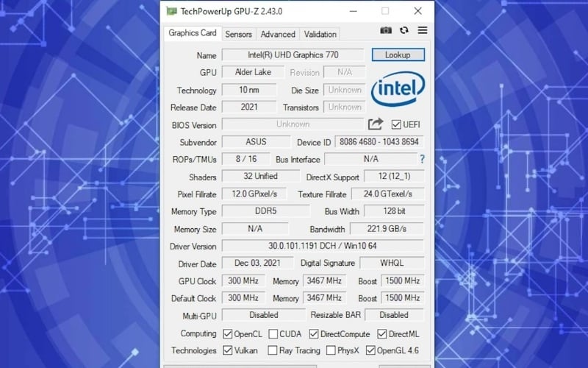Toggle the PhysX checkbox
The width and height of the screenshot is (588, 368).
[x=331, y=350]
